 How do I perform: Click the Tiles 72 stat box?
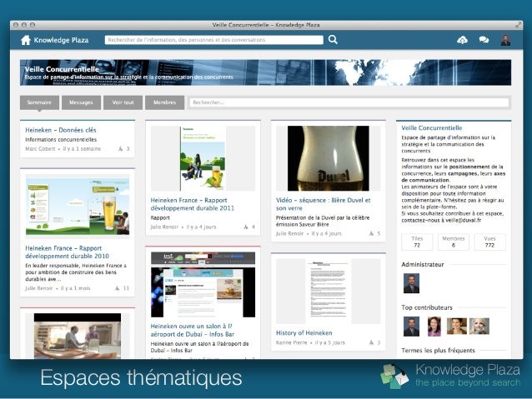pos(417,242)
